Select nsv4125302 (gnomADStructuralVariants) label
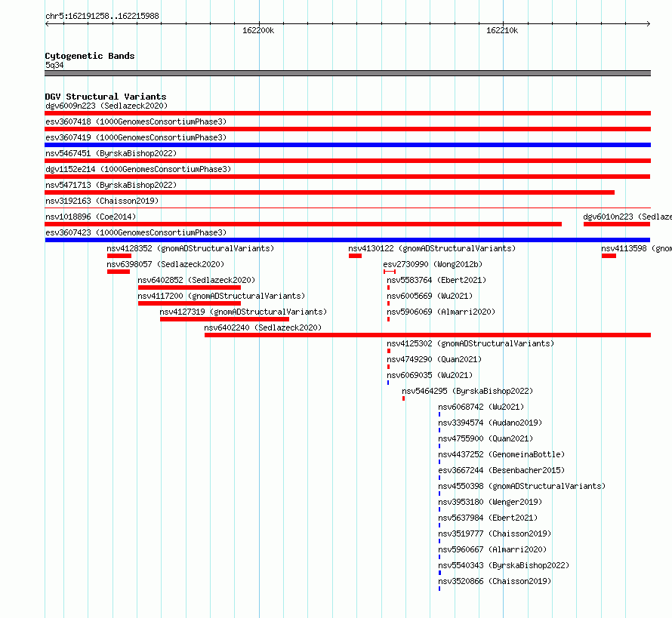The width and height of the screenshot is (672, 618). click(x=470, y=343)
